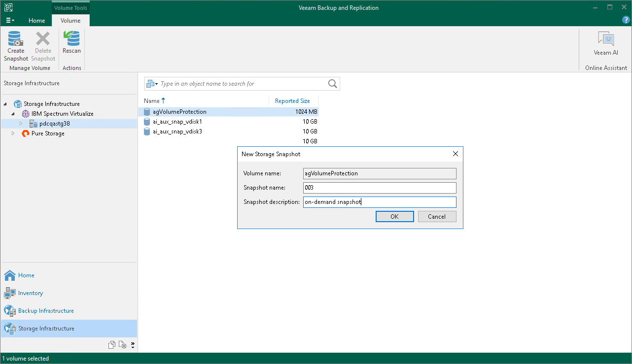Go to the Home view in navigation pane
This screenshot has width=632, height=364.
click(26, 275)
